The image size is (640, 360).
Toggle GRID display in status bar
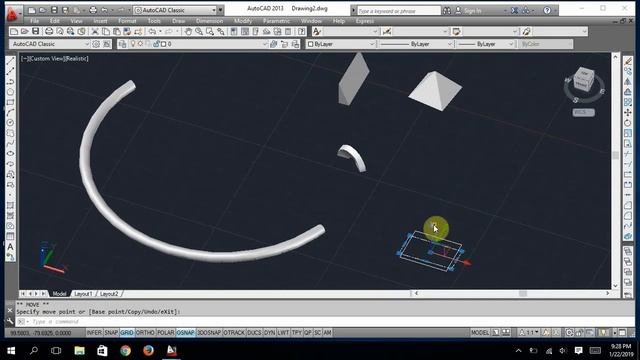tap(127, 333)
